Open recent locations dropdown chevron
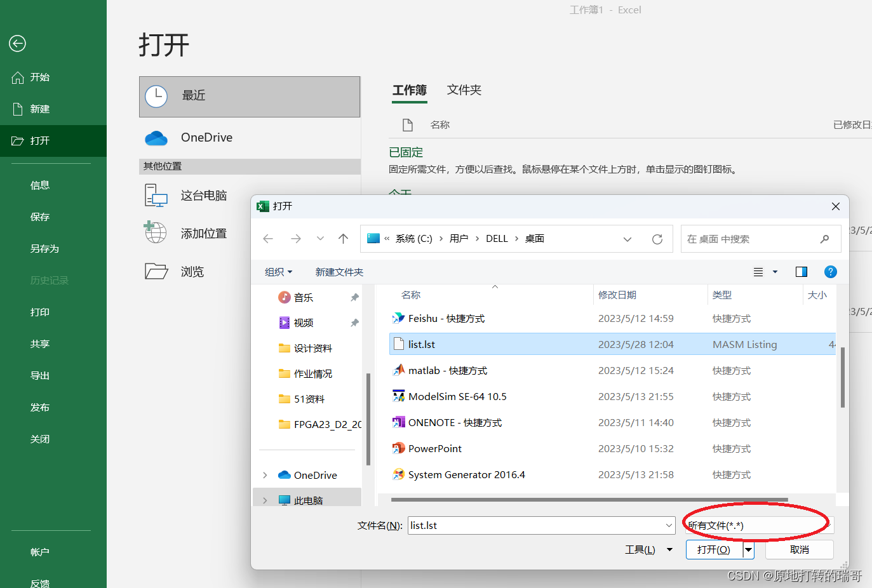This screenshot has height=588, width=872. (320, 239)
